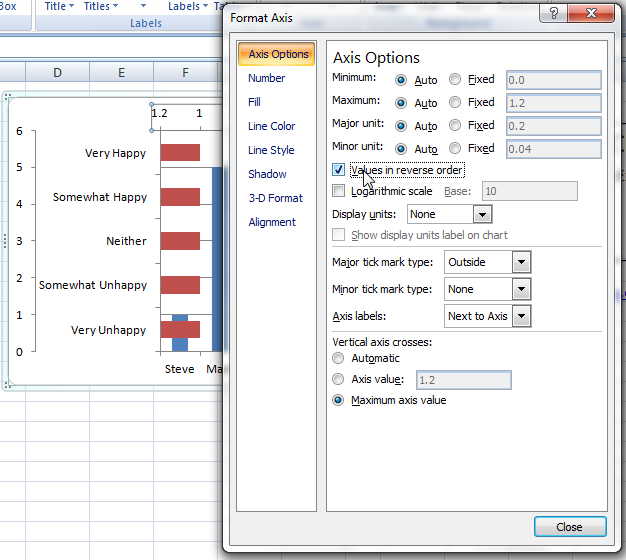626x560 pixels.
Task: Open the Line Style category
Action: [x=271, y=150]
